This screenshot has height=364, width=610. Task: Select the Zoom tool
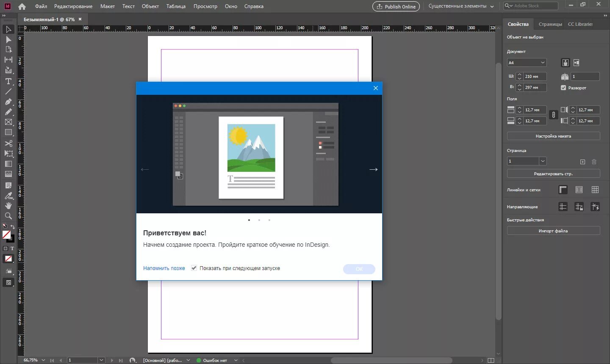pos(8,216)
